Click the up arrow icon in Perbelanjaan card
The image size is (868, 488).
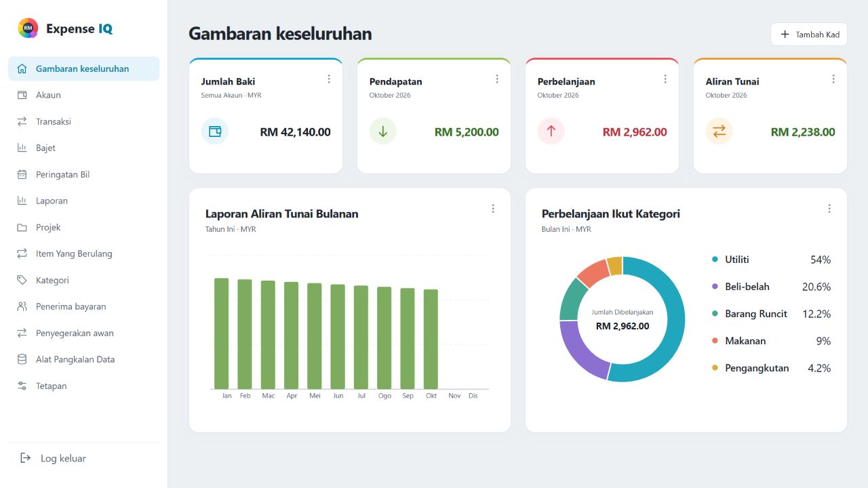click(551, 131)
